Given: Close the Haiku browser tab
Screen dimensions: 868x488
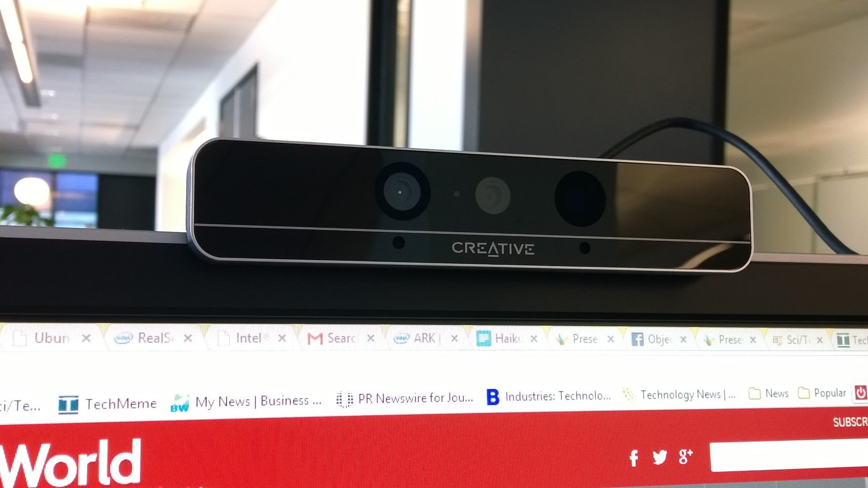Looking at the screenshot, I should click(x=533, y=338).
